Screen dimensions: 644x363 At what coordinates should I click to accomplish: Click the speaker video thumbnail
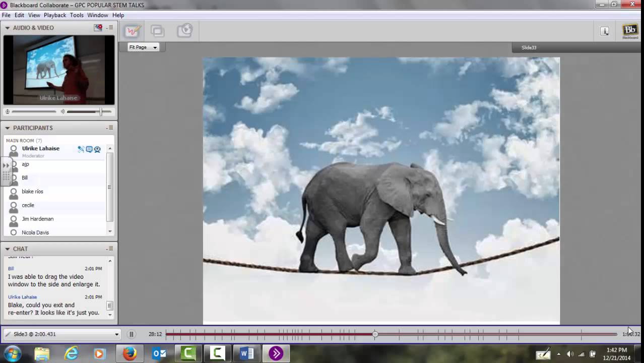59,70
